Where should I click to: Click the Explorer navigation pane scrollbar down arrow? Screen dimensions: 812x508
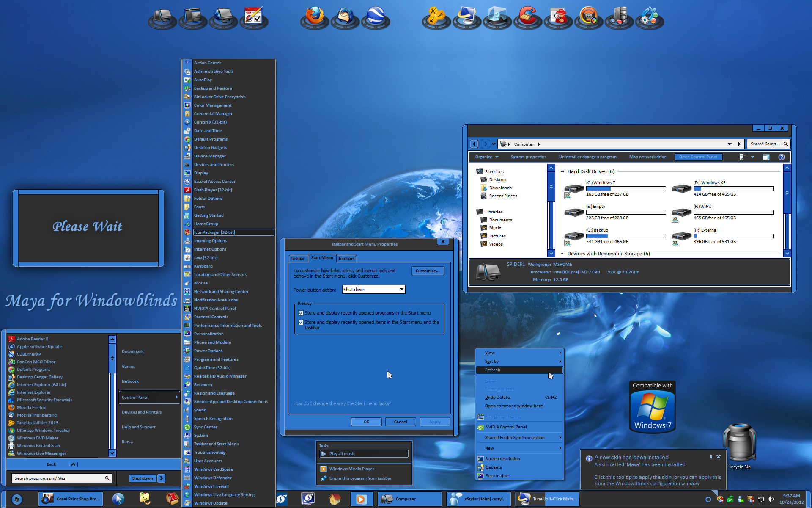click(551, 253)
